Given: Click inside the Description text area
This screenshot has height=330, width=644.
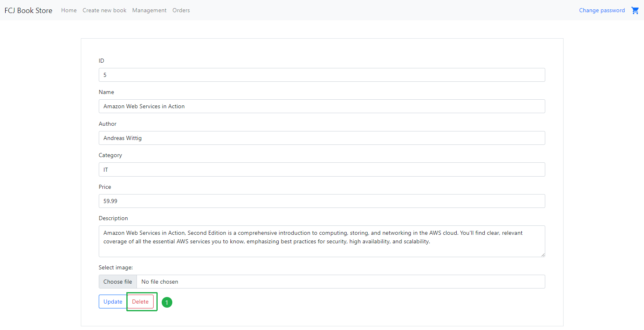Looking at the screenshot, I should pyautogui.click(x=322, y=241).
